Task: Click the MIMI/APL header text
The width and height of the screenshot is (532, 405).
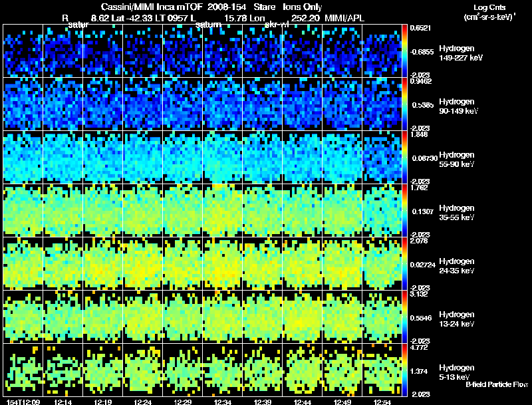Action: (344, 18)
